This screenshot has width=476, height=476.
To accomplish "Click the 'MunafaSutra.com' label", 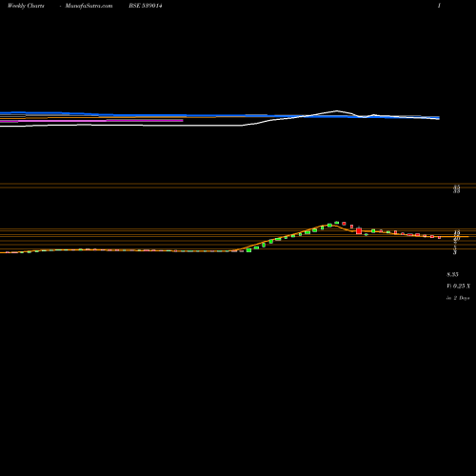I will click(89, 6).
